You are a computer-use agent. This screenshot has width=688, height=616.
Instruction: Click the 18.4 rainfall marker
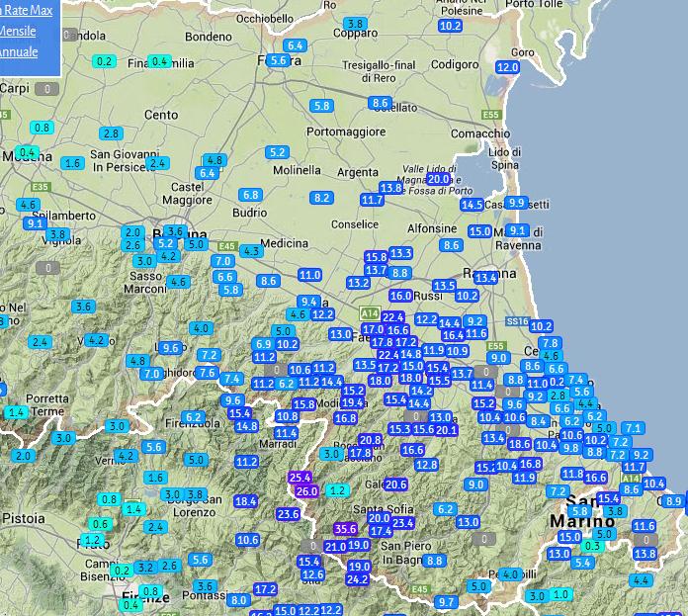pos(245,501)
